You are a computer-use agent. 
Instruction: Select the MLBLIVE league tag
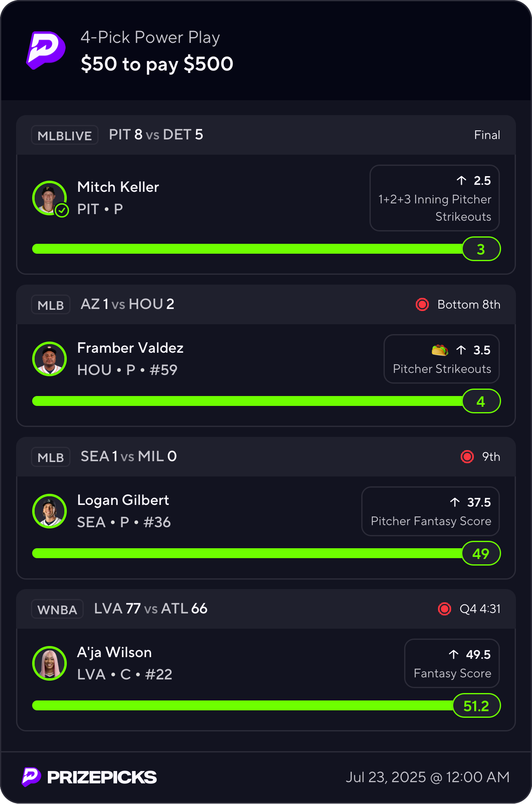click(x=65, y=135)
